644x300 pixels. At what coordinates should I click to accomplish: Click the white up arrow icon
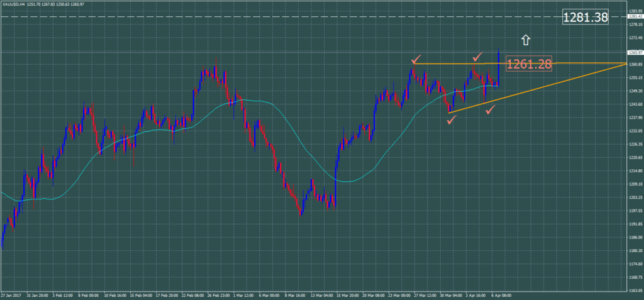526,40
